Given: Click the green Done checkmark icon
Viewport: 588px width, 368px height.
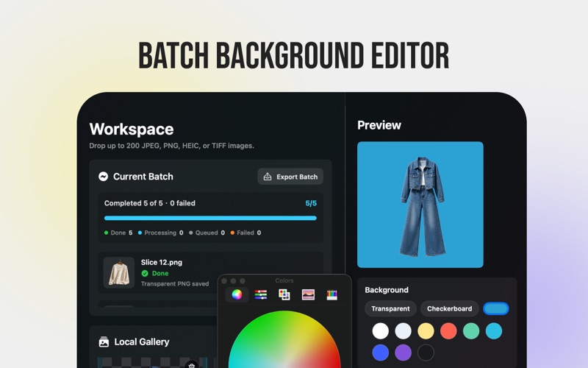Looking at the screenshot, I should pos(145,273).
